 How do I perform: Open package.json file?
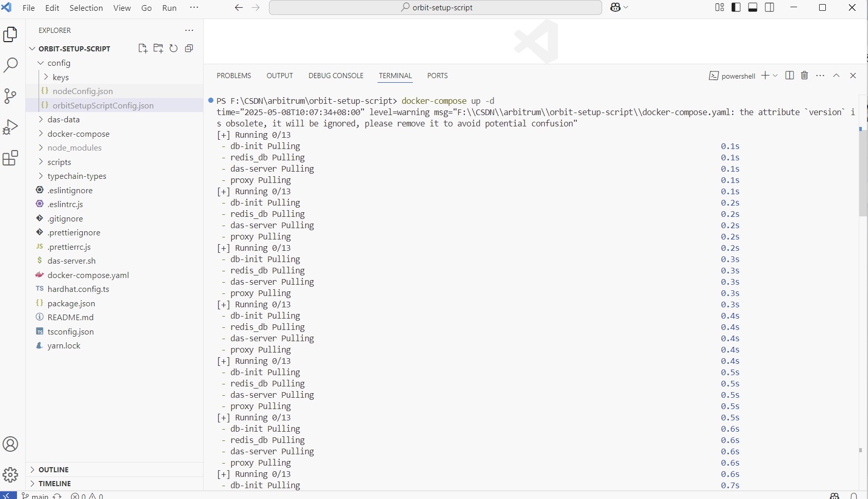click(114, 303)
